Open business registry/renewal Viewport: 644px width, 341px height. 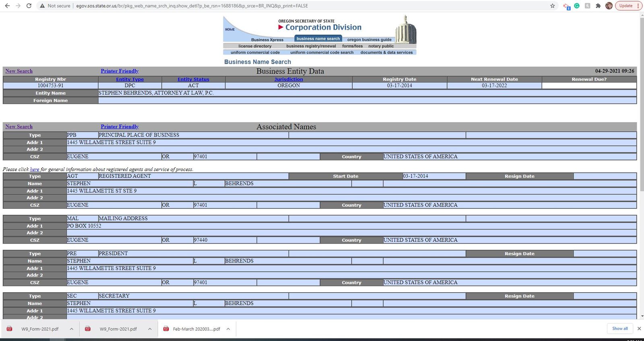coord(311,46)
